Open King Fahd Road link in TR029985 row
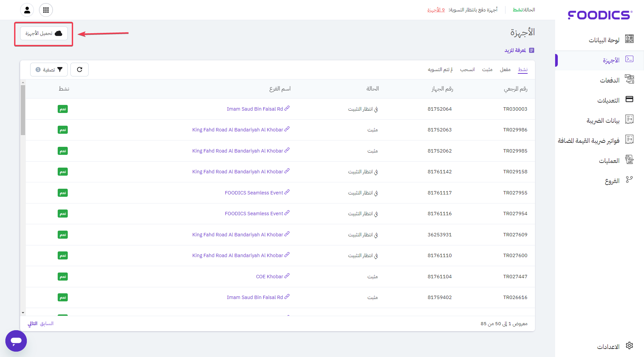Viewport: 644px width, 357px height. [238, 151]
